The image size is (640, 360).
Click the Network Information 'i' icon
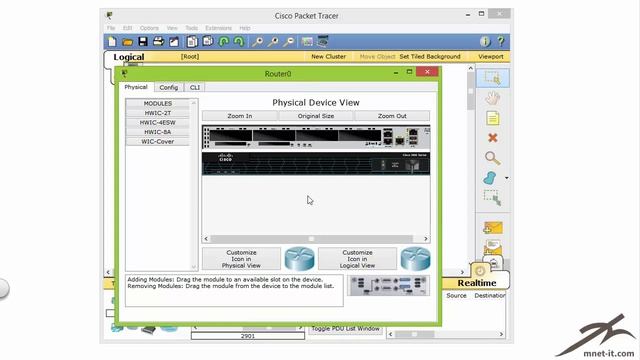pos(485,42)
